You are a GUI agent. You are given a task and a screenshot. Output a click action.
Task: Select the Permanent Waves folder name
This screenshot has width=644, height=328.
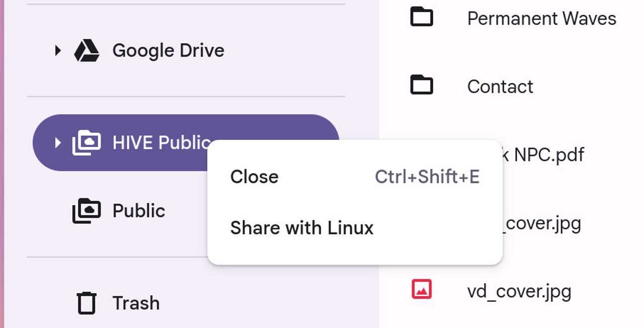click(541, 19)
